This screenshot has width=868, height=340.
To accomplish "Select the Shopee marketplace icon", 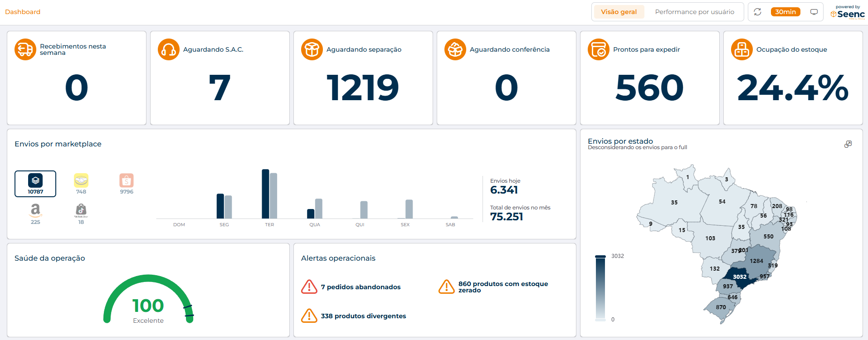I will click(x=127, y=180).
